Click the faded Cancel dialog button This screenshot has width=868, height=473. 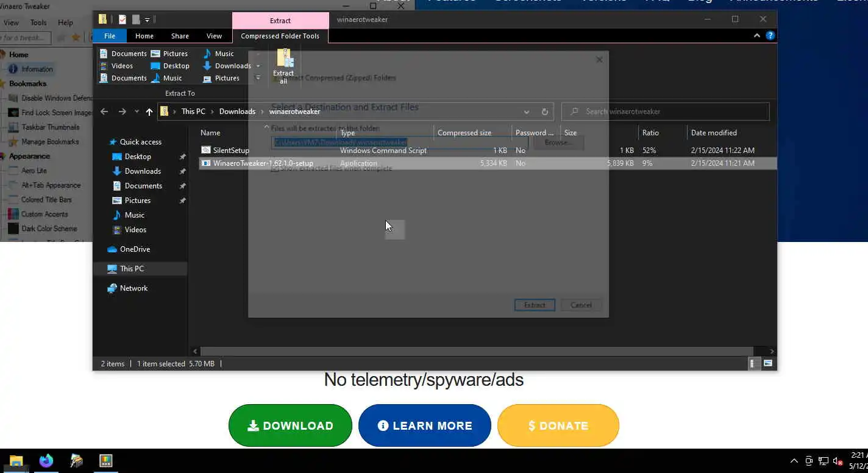pos(581,305)
